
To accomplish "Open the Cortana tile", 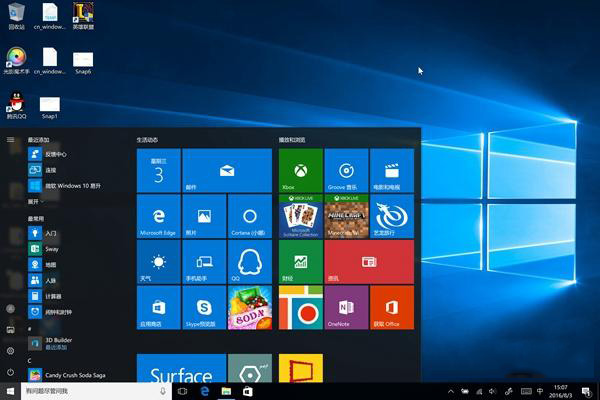I will point(249,216).
